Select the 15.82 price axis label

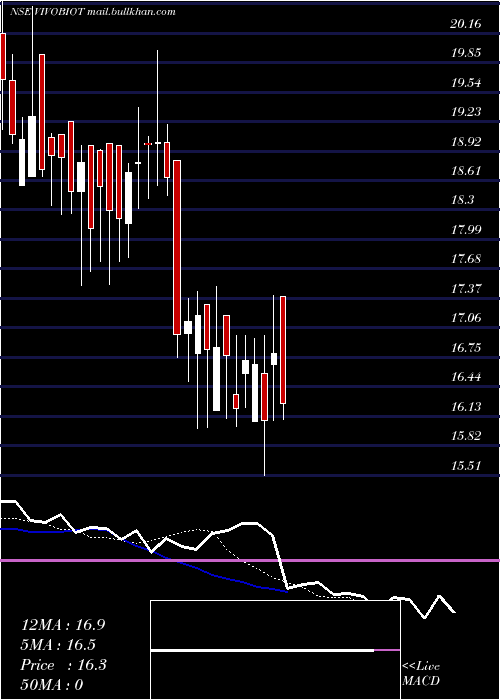466,436
